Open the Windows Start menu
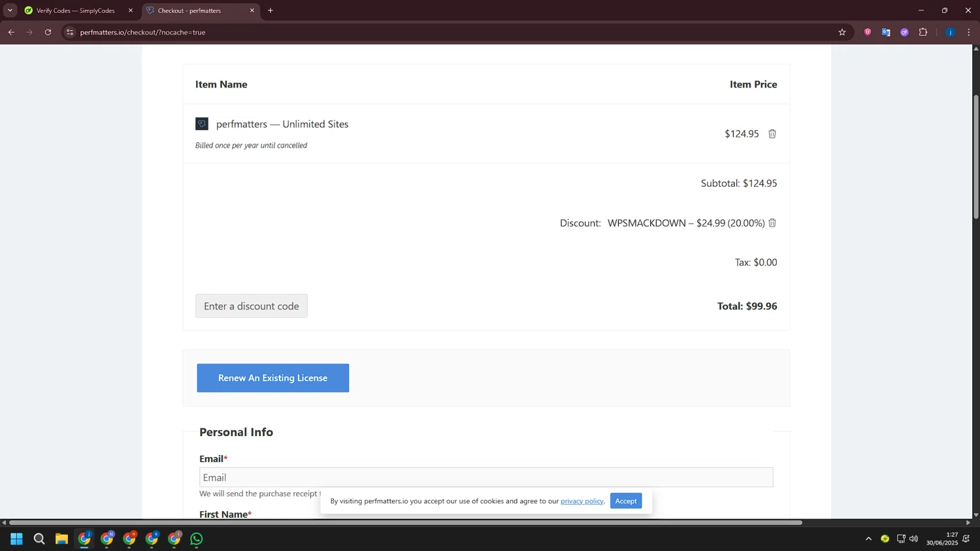 click(x=17, y=539)
